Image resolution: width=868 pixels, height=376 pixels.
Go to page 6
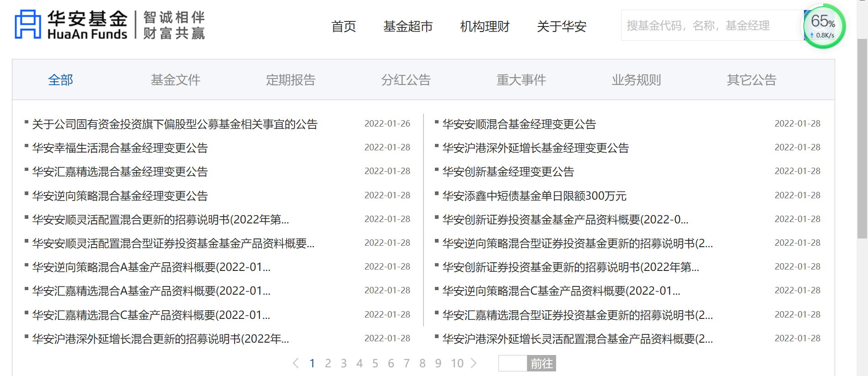(x=391, y=363)
